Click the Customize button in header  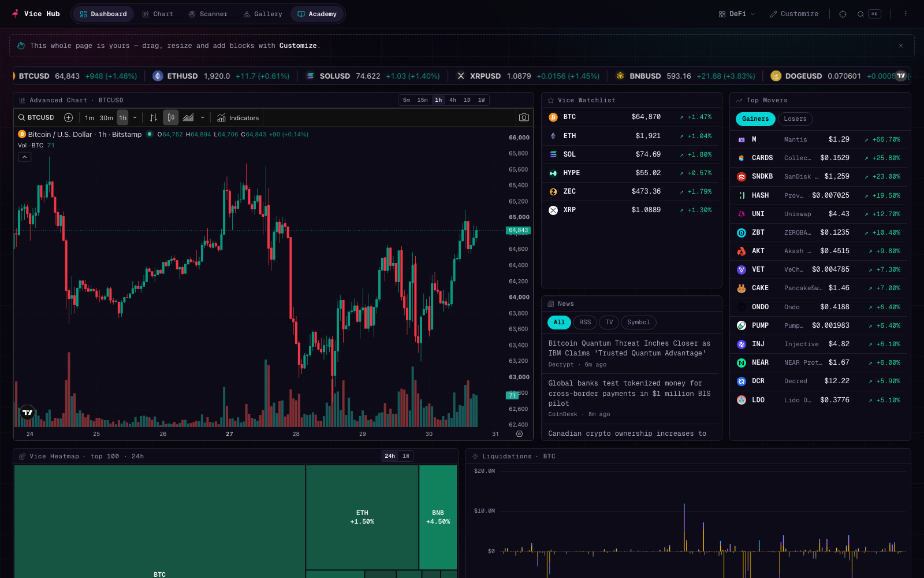pyautogui.click(x=794, y=14)
